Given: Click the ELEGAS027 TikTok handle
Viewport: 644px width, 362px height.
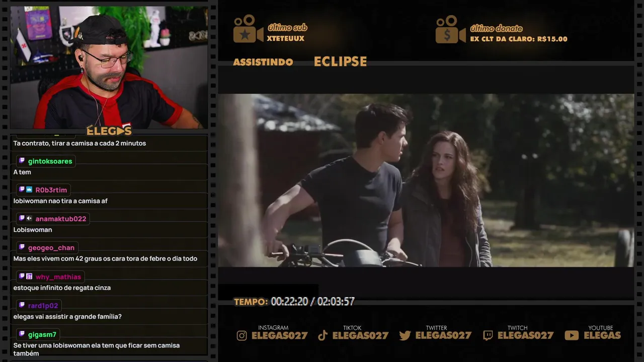Looking at the screenshot, I should [x=361, y=335].
